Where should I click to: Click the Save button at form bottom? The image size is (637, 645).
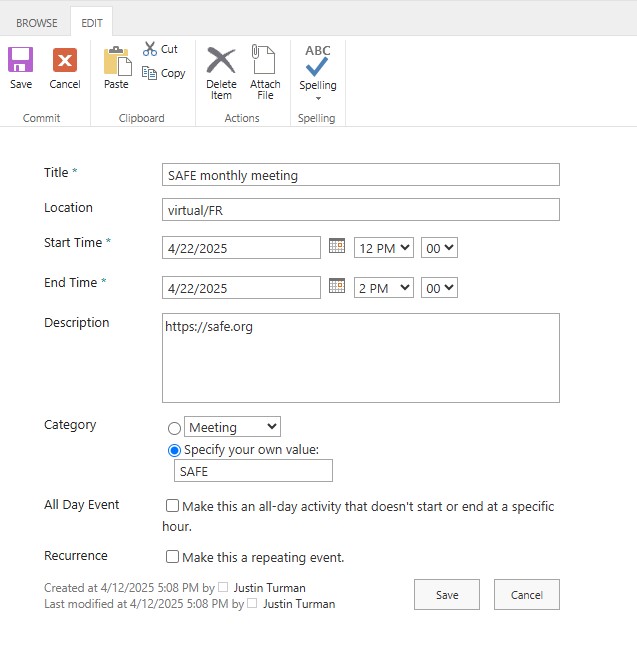tap(447, 595)
